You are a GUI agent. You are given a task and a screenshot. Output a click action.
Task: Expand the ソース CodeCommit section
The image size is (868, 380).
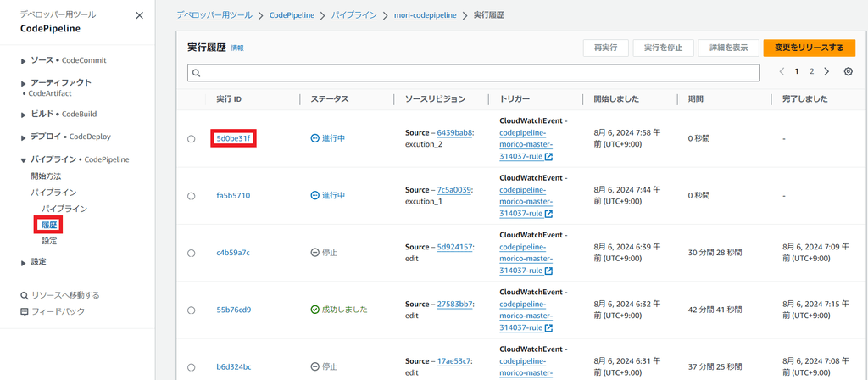tap(23, 60)
